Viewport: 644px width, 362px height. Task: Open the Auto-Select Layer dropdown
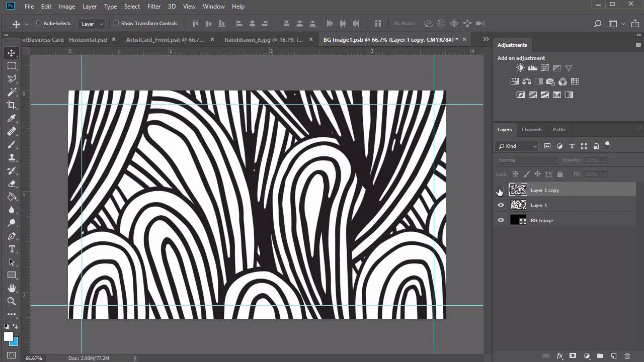pyautogui.click(x=93, y=24)
